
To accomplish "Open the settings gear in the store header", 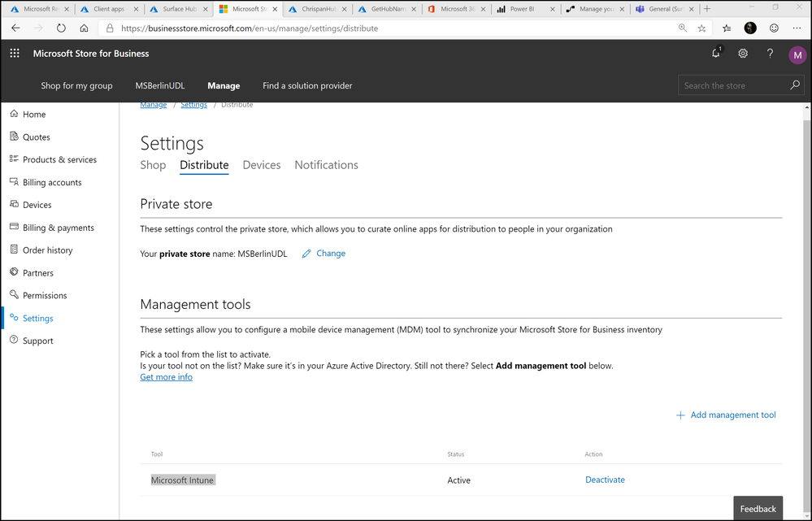I will click(x=743, y=54).
